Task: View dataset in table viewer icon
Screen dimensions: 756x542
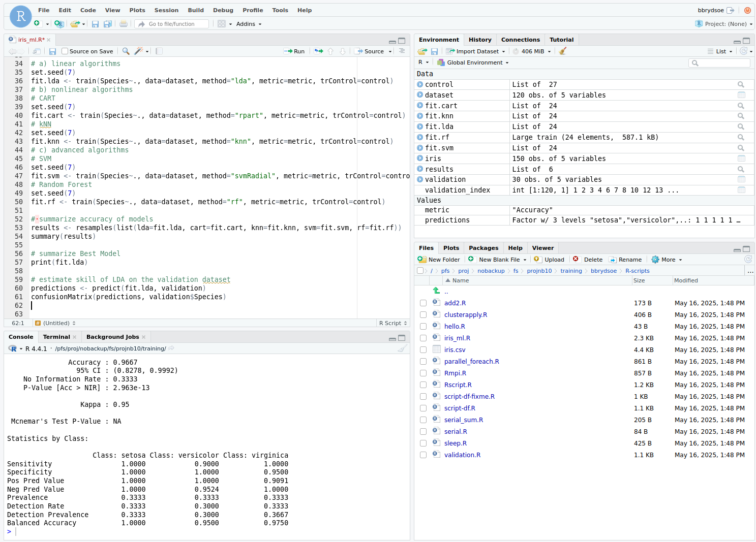Action: pos(741,95)
